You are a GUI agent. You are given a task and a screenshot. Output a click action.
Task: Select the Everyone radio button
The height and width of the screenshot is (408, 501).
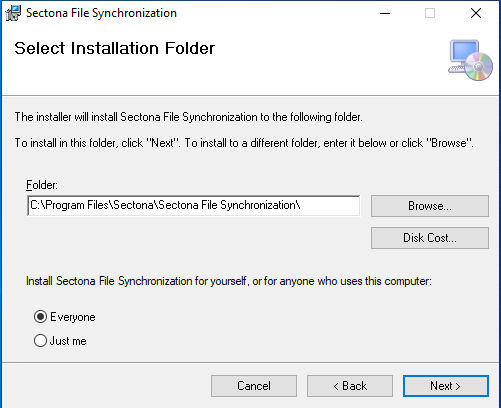coord(40,317)
